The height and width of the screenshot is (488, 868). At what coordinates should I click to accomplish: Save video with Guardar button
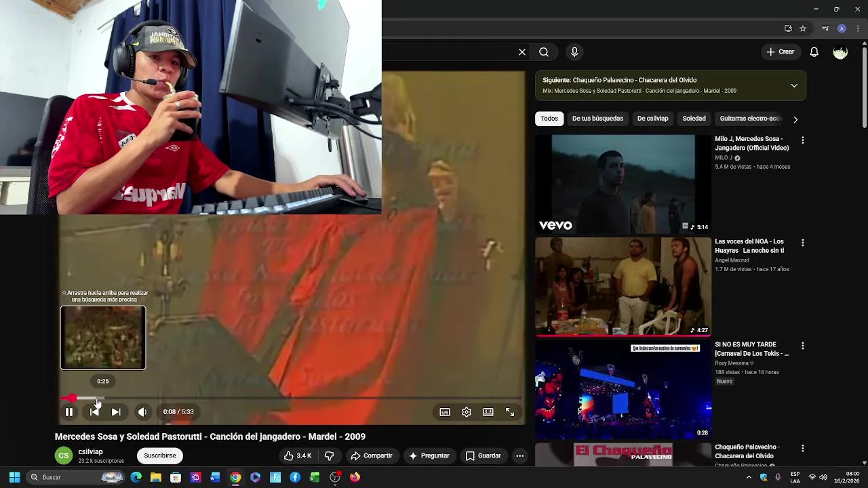click(x=484, y=456)
